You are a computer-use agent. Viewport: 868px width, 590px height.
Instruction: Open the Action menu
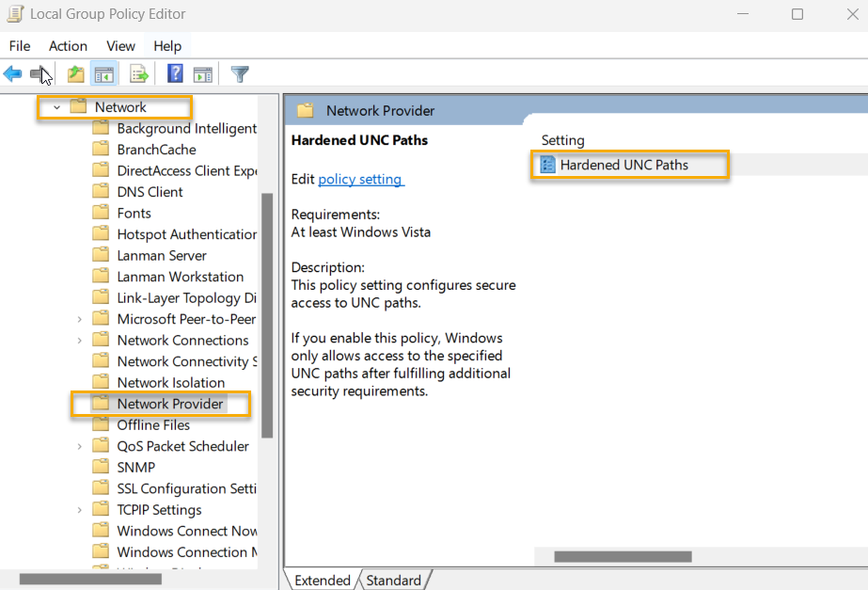(x=67, y=45)
